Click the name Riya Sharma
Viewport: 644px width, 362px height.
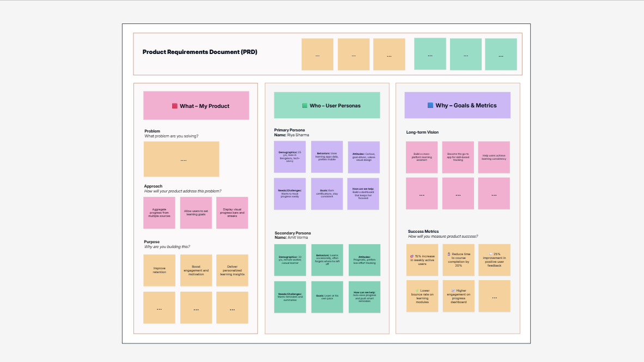click(x=298, y=135)
